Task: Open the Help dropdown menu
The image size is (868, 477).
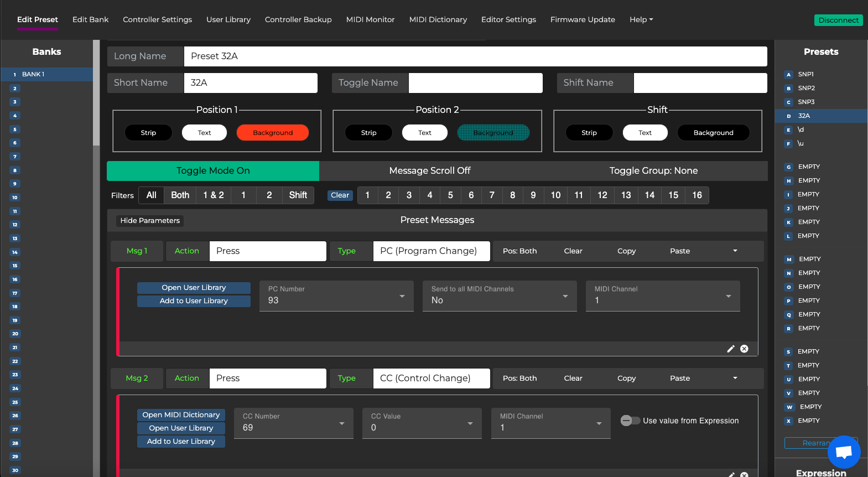Action: click(641, 19)
